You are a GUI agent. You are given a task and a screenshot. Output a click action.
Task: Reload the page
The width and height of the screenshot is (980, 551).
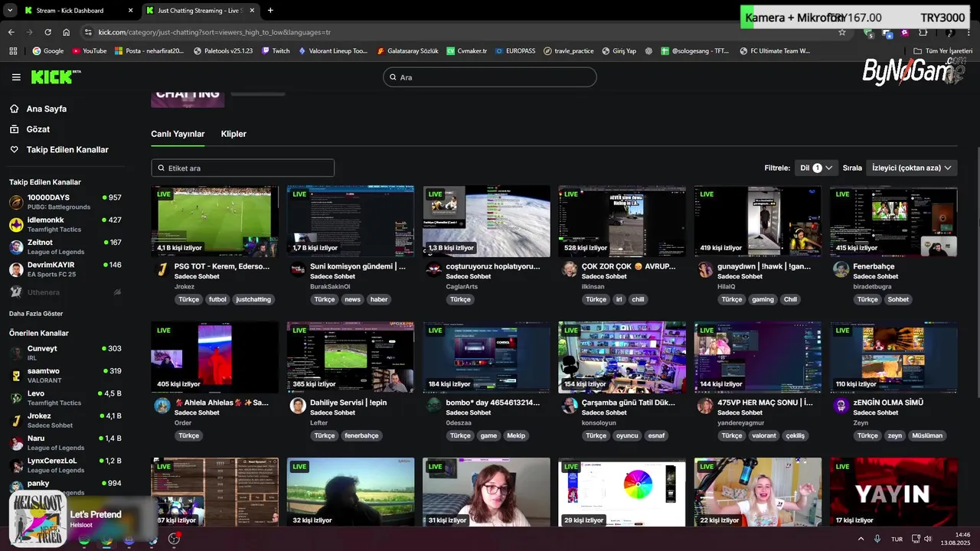click(x=47, y=32)
